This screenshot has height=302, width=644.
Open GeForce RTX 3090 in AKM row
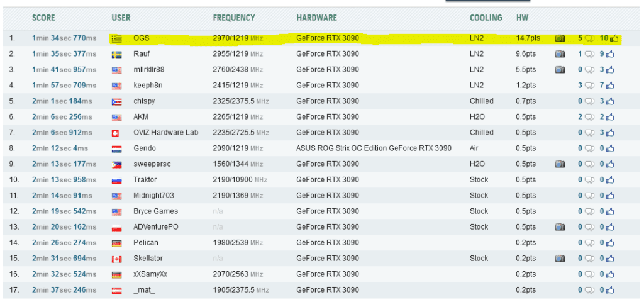[327, 116]
